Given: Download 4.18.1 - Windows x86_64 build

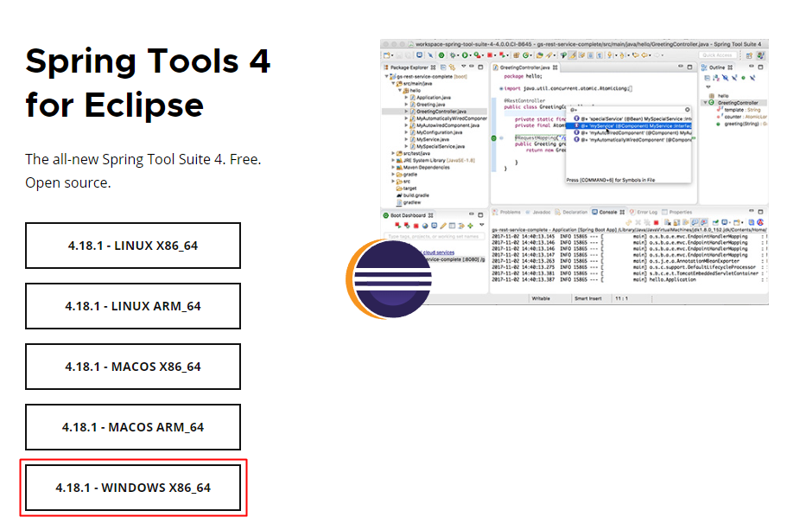Looking at the screenshot, I should tap(133, 488).
